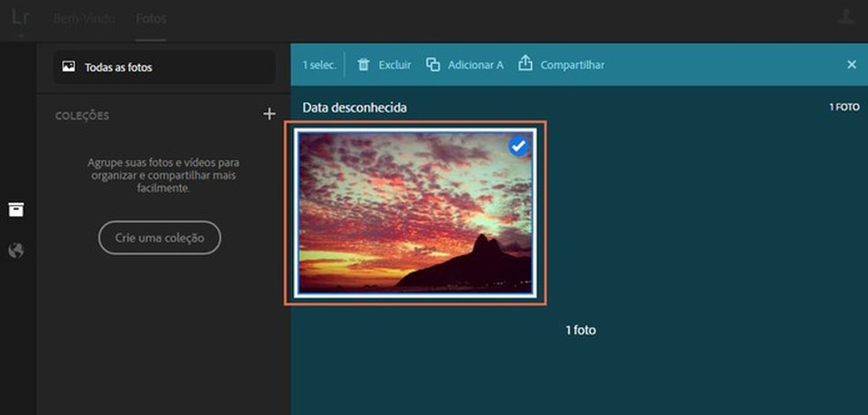Image resolution: width=868 pixels, height=415 pixels.
Task: Click the Adicionar A stacked squares icon
Action: pos(433,64)
